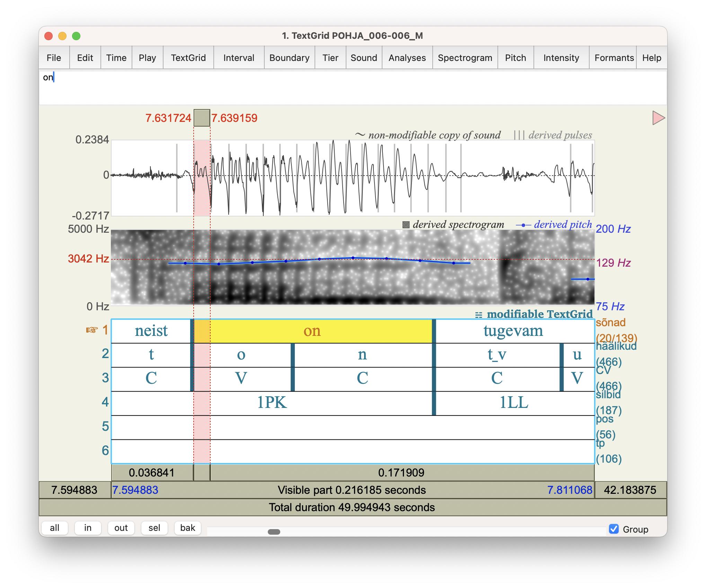This screenshot has width=706, height=588.
Task: Open the Interval menu
Action: [239, 58]
